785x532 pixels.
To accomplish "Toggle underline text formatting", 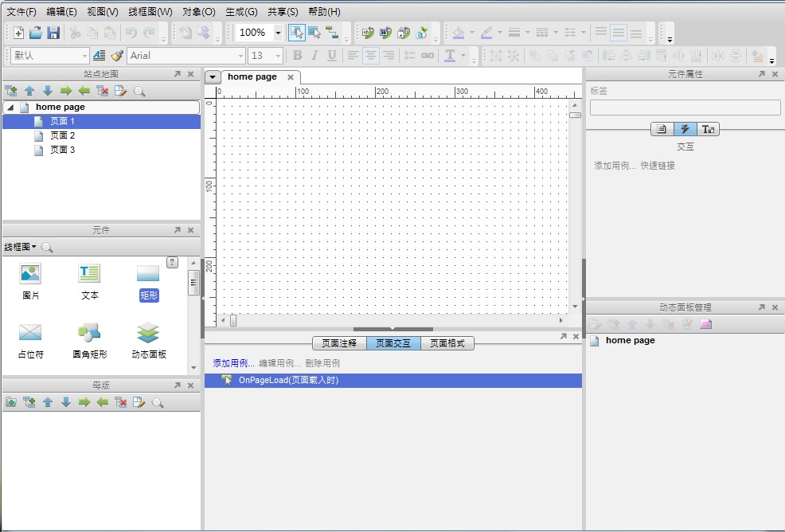I will pos(331,56).
